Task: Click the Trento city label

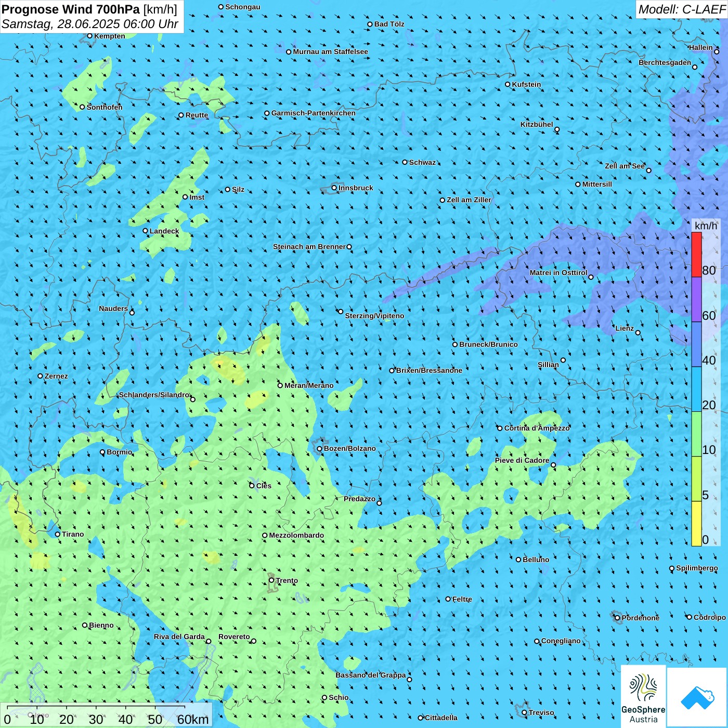Action: coord(287,581)
